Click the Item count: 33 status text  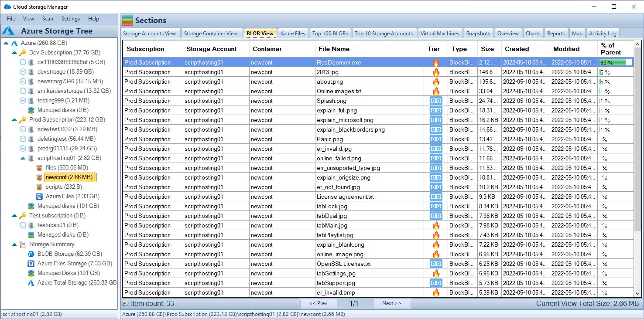(152, 303)
